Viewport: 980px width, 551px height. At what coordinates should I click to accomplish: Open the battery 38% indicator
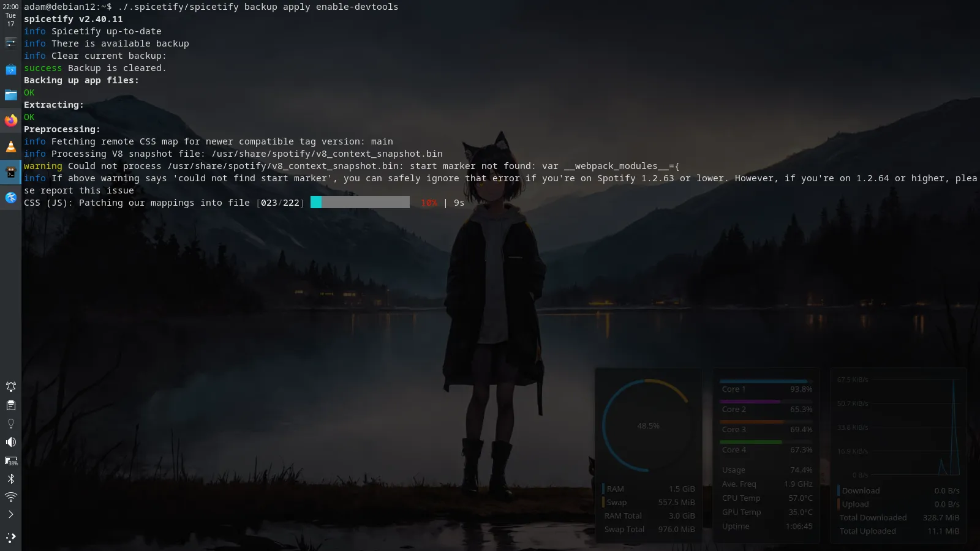click(x=10, y=460)
